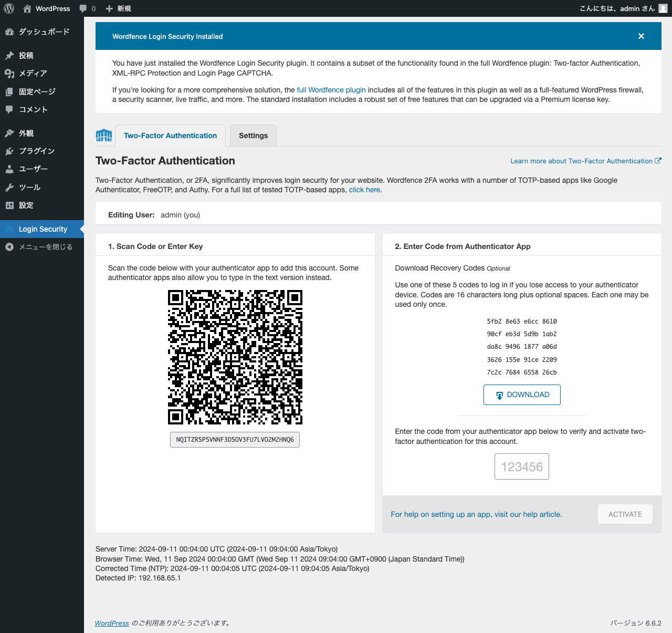
Task: Click recovery code 3626 155e 91ce 2209
Action: point(522,360)
